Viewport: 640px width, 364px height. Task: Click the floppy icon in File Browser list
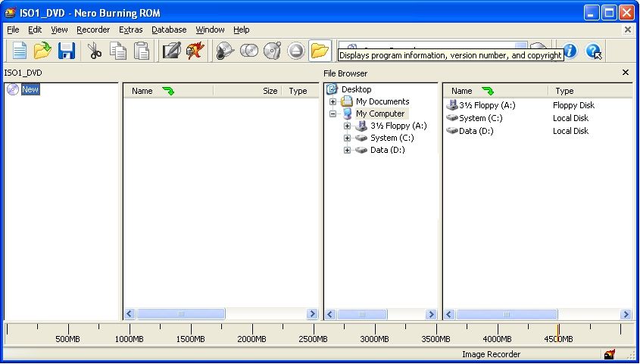[x=452, y=105]
